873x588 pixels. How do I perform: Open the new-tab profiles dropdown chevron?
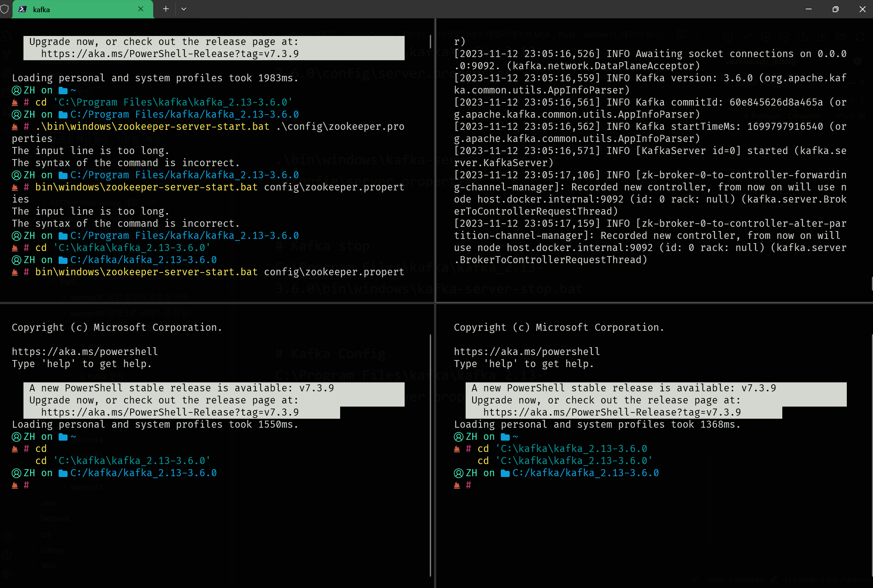coord(184,9)
